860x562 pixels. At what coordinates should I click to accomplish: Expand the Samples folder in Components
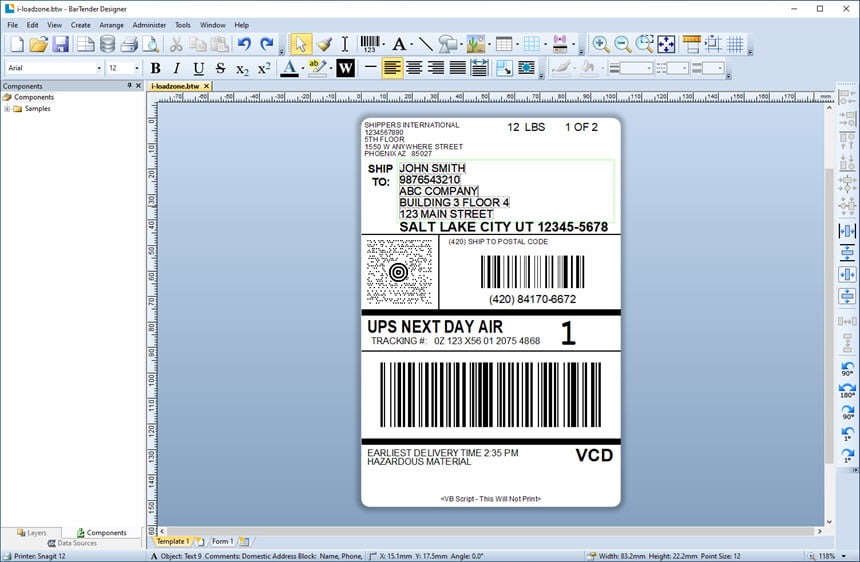7,109
